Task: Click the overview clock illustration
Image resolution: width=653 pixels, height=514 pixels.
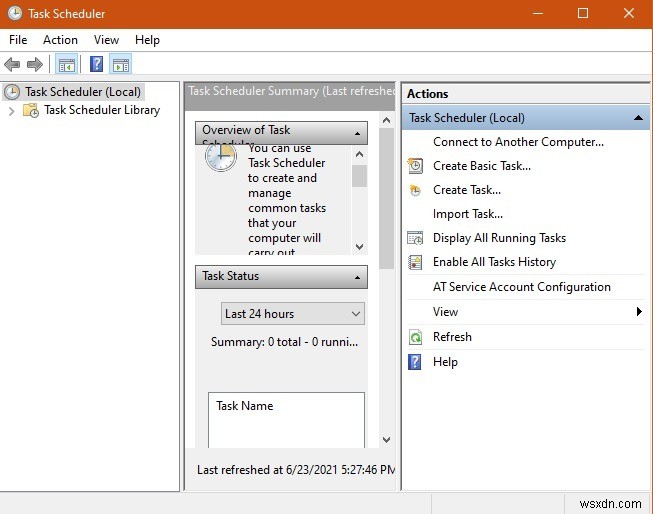Action: [x=221, y=157]
